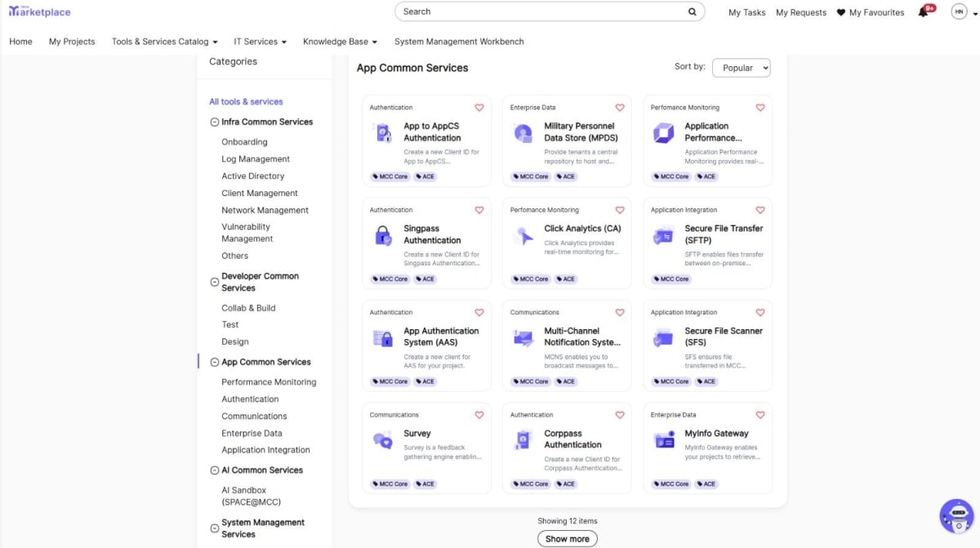Favourite Corppass Authentication
Screen dimensions: 980x548
click(x=620, y=415)
